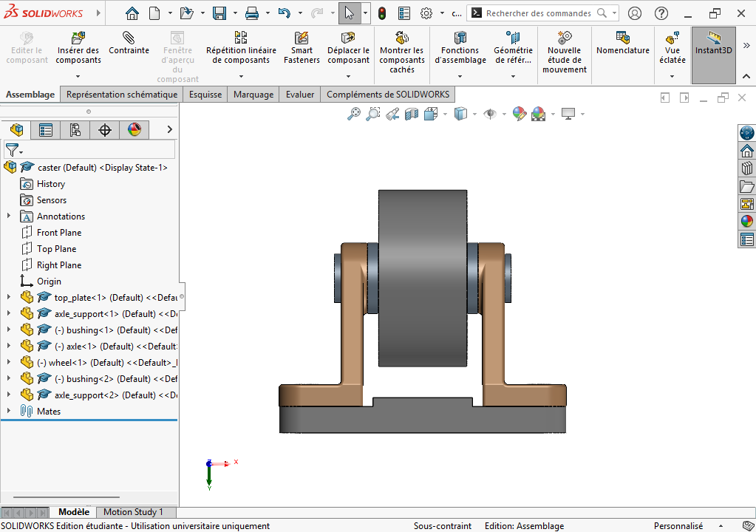Open the Section View tool
The height and width of the screenshot is (532, 756).
click(412, 115)
